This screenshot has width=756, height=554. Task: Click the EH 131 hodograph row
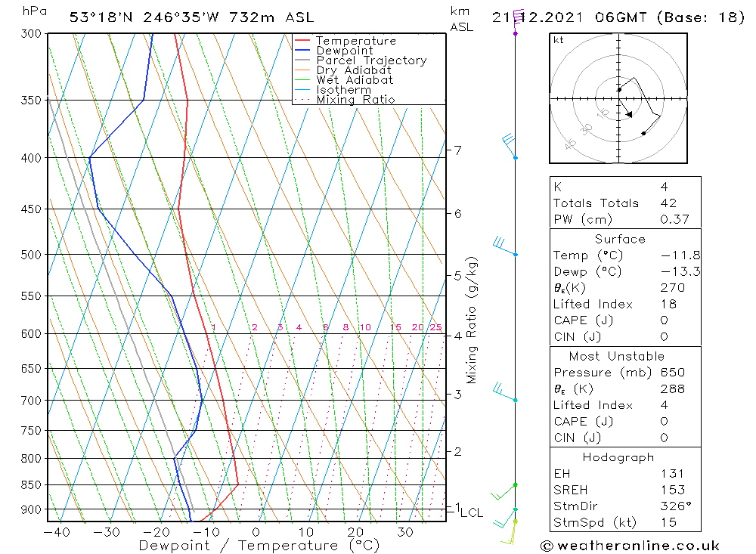click(x=625, y=473)
